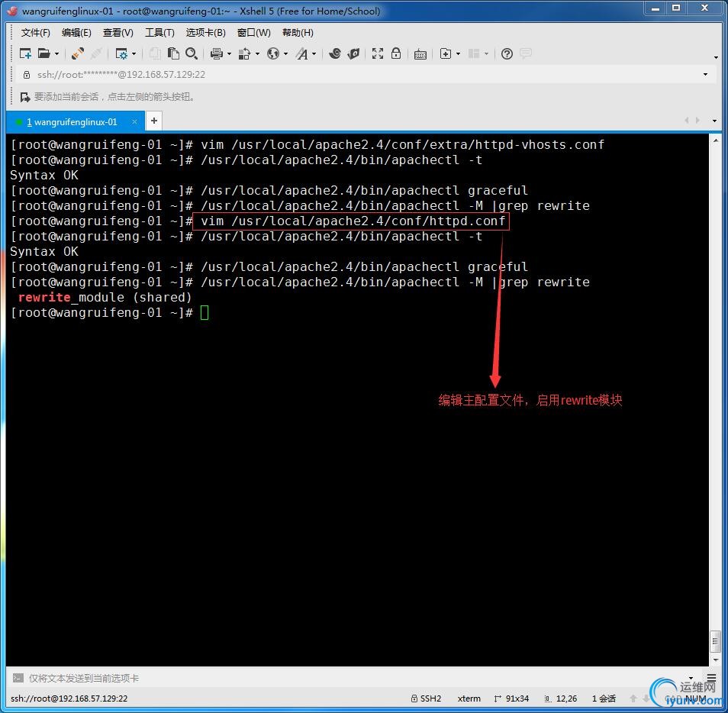The image size is (728, 713).
Task: Add a new tab with plus button
Action: 154,121
